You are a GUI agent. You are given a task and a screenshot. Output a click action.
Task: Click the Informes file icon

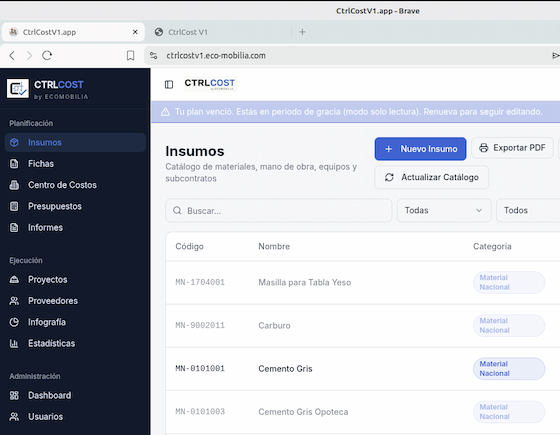[x=14, y=228]
